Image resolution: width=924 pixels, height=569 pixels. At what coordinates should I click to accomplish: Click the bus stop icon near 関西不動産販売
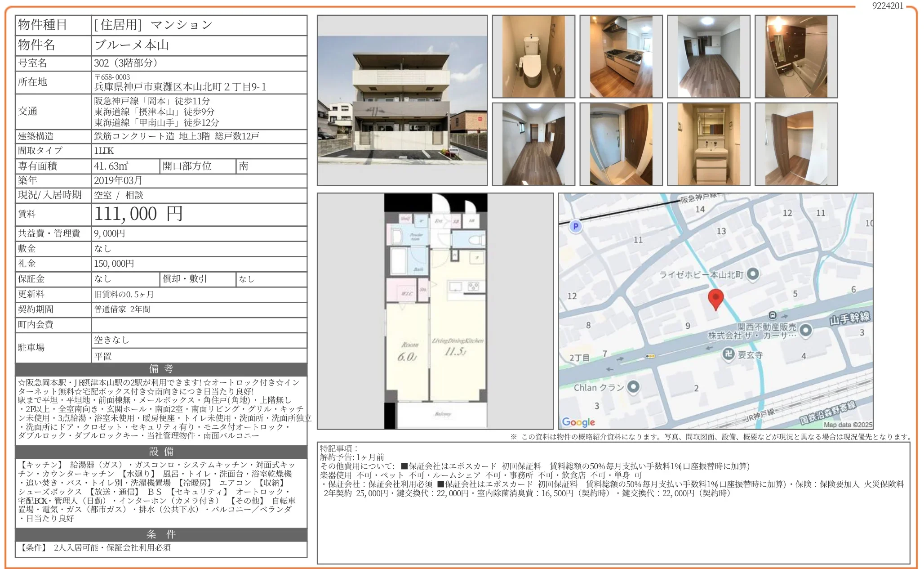[772, 315]
